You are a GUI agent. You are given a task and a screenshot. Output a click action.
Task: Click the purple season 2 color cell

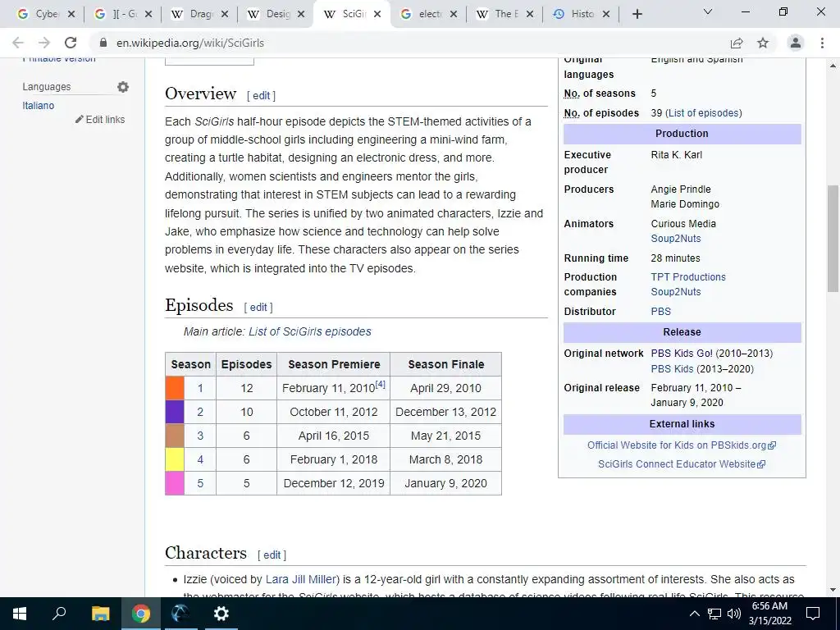[x=175, y=412]
